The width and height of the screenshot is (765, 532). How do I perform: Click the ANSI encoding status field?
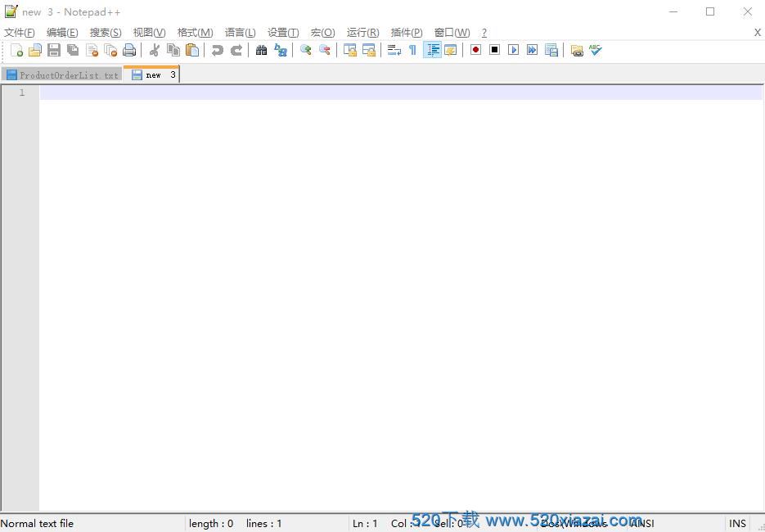click(641, 524)
